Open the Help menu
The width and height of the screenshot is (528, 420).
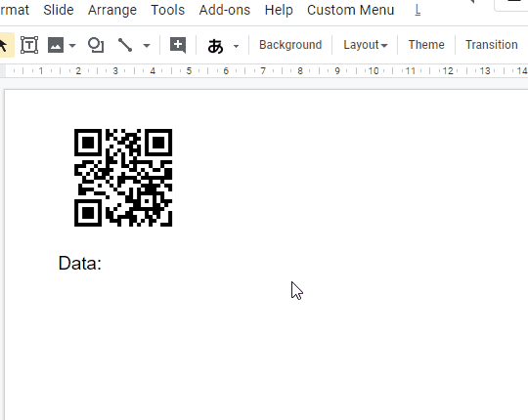[x=279, y=10]
